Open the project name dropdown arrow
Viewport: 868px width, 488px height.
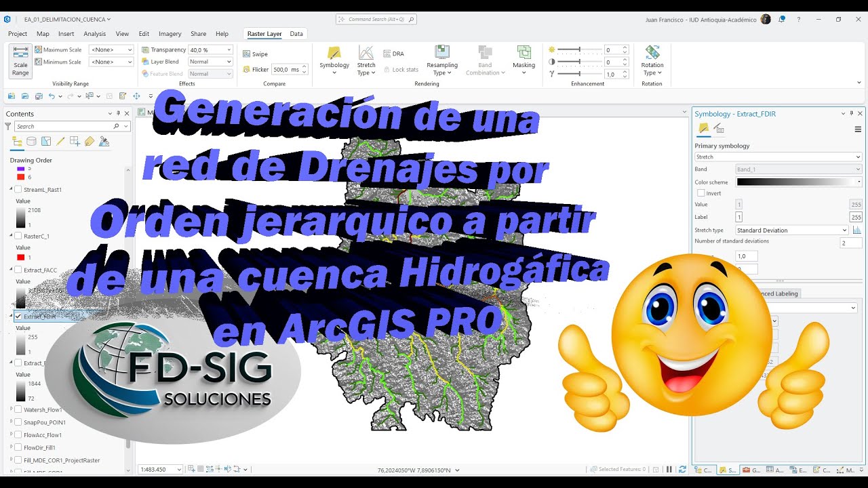(x=108, y=20)
